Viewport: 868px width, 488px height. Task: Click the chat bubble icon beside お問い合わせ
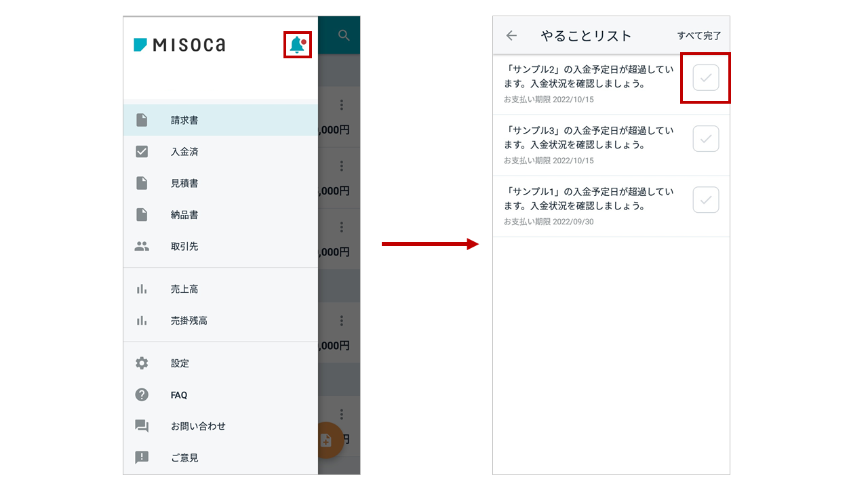click(142, 426)
